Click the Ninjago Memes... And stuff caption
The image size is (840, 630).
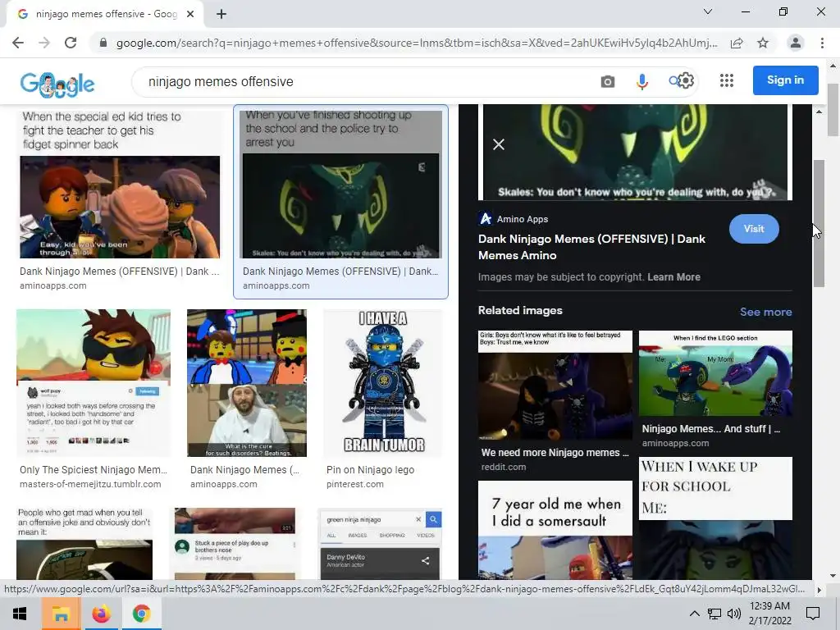(711, 429)
